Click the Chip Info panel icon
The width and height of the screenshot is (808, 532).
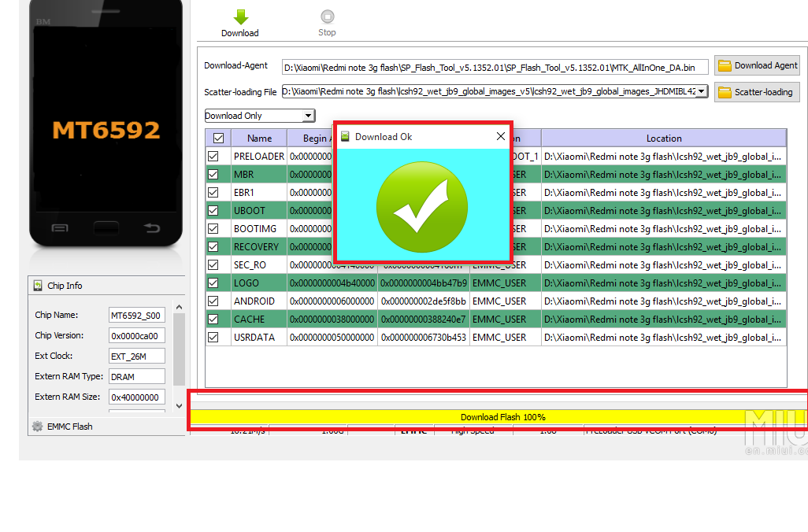pyautogui.click(x=38, y=286)
